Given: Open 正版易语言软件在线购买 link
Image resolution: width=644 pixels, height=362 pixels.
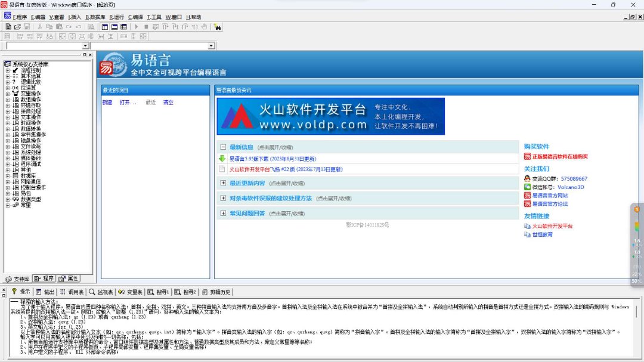Looking at the screenshot, I should pos(559,156).
